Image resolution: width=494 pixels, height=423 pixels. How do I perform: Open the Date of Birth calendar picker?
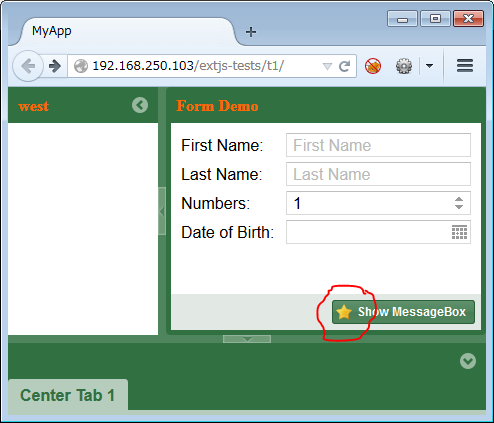(459, 232)
